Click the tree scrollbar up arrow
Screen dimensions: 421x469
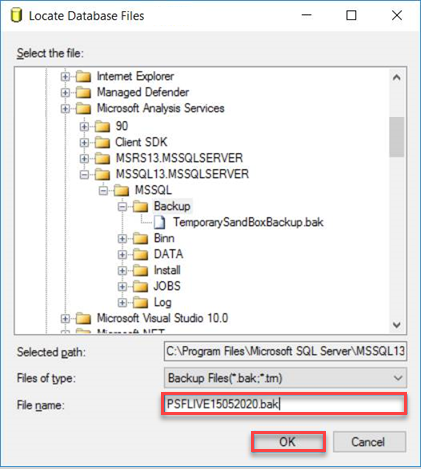397,78
